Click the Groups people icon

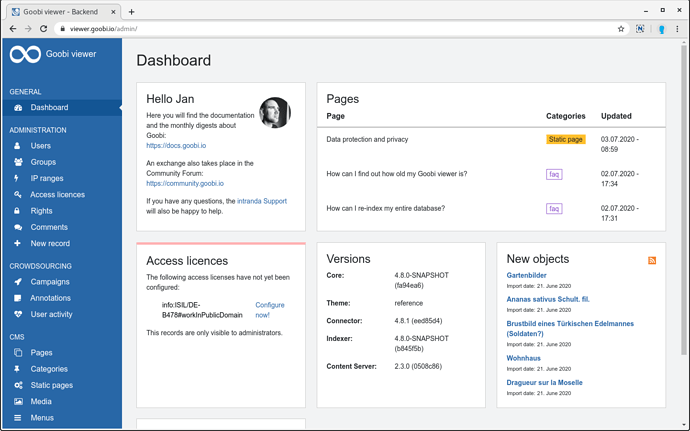(x=18, y=162)
